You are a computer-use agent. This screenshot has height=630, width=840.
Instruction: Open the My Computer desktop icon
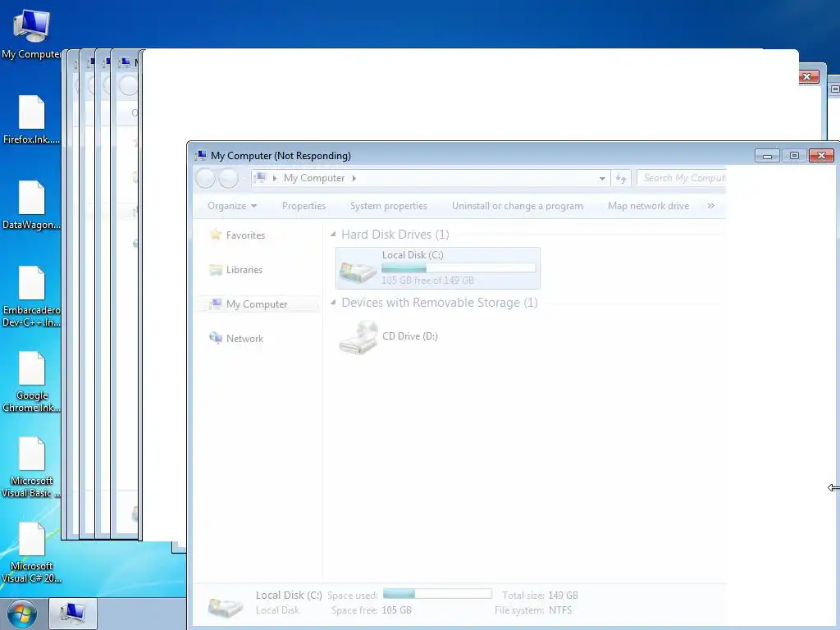[32, 25]
